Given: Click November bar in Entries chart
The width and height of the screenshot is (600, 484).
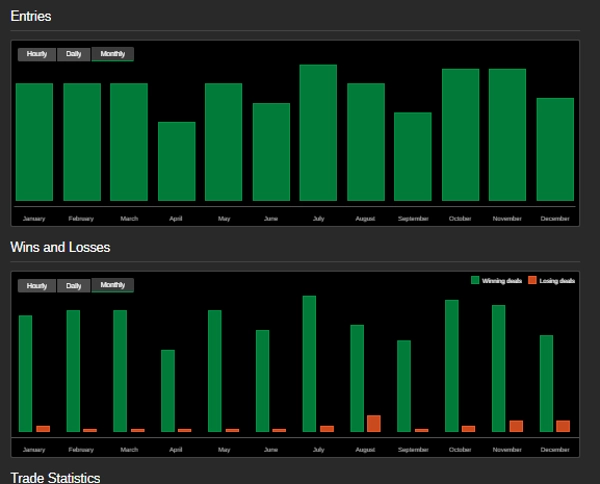Looking at the screenshot, I should click(x=507, y=135).
